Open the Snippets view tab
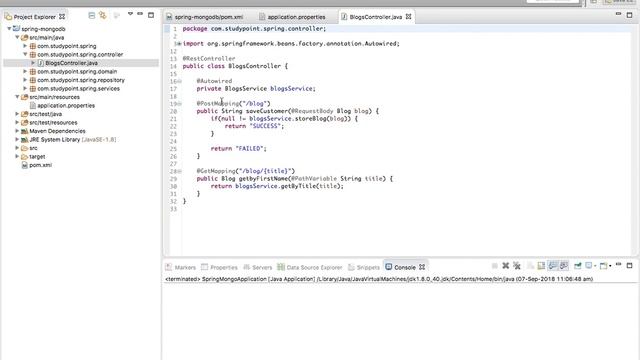 [364, 267]
